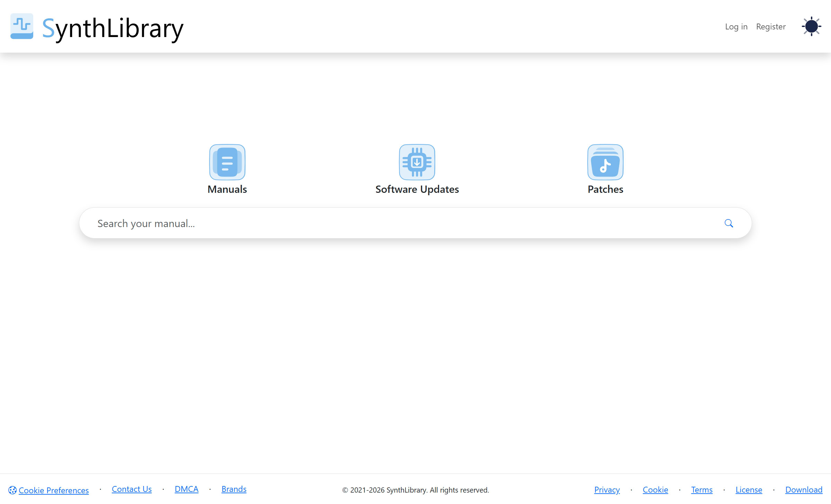Open the Patches music folder icon

(x=605, y=162)
